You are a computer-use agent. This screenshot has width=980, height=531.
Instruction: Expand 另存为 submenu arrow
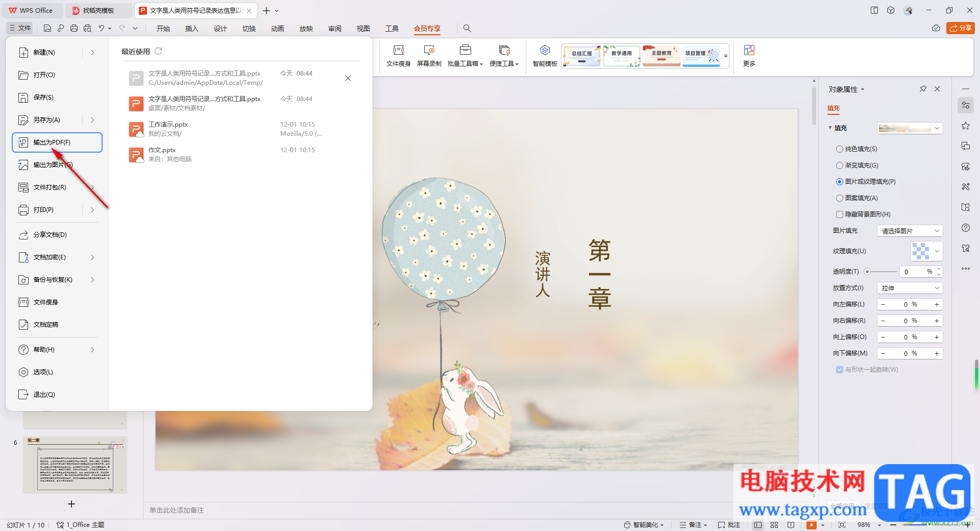(x=92, y=120)
